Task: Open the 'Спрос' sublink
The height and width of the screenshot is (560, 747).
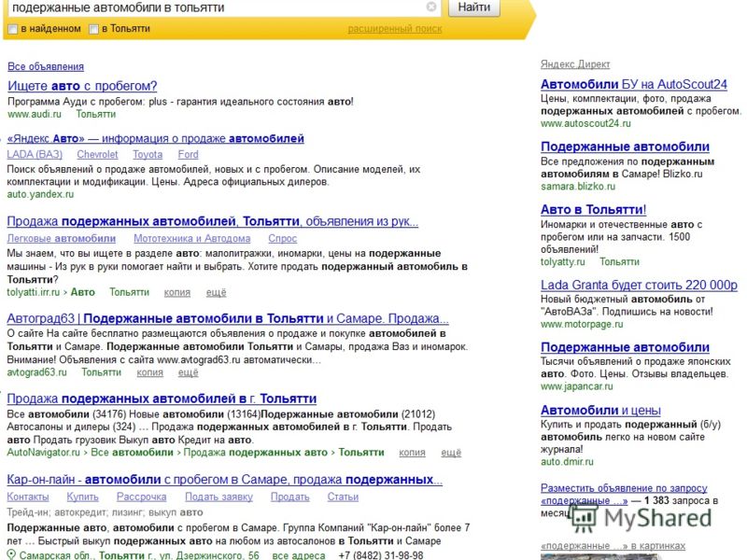Action: (x=283, y=239)
